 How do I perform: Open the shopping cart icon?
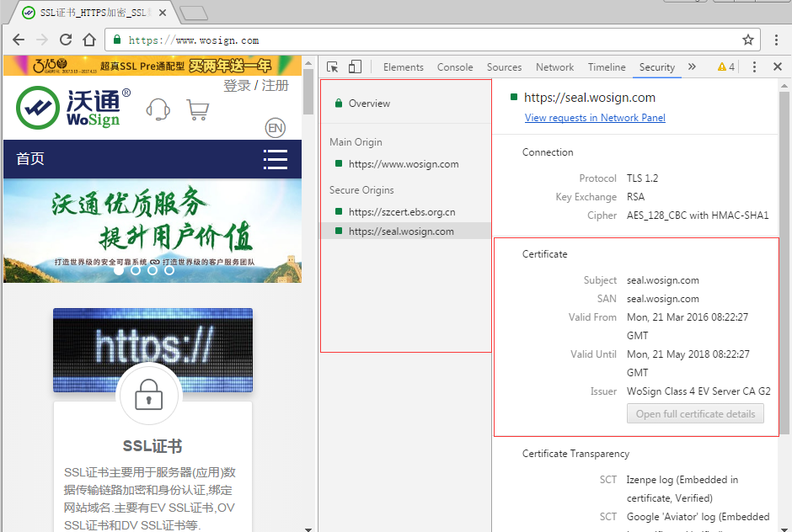(x=198, y=109)
